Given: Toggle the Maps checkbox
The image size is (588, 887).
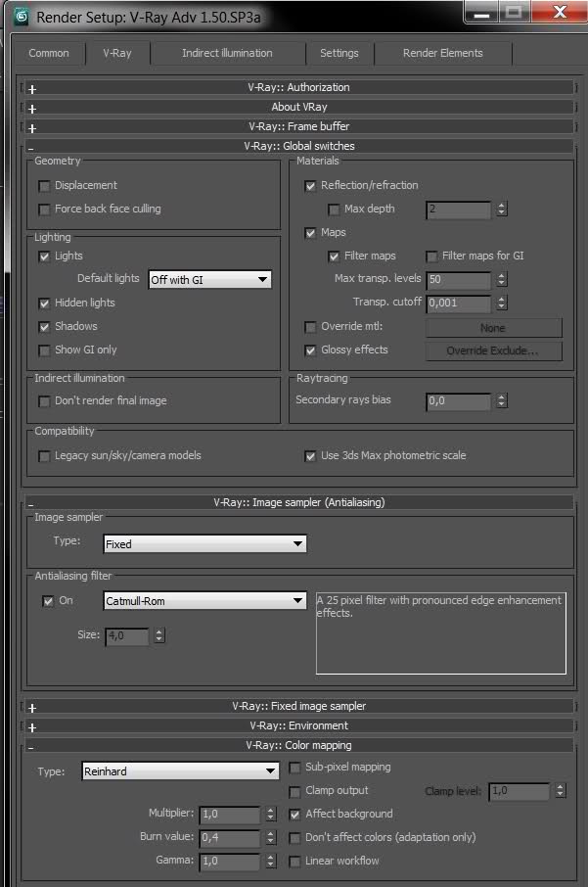Looking at the screenshot, I should (310, 233).
